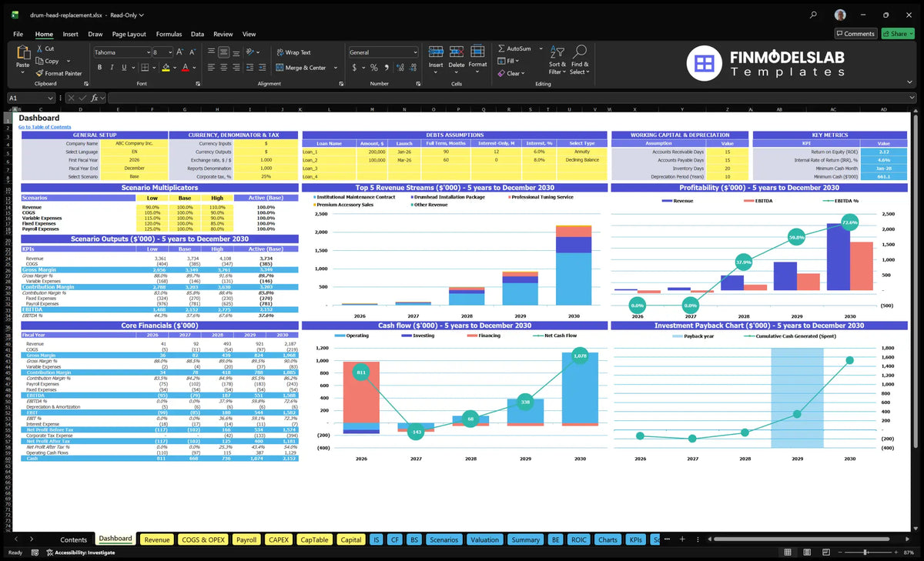
Task: Open the COGS & OPEX sheet tab
Action: (203, 539)
